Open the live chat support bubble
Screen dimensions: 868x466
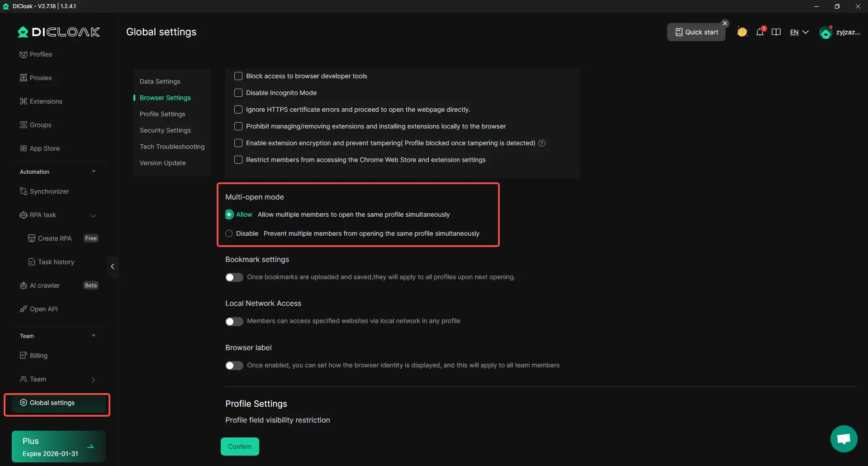[x=844, y=438]
